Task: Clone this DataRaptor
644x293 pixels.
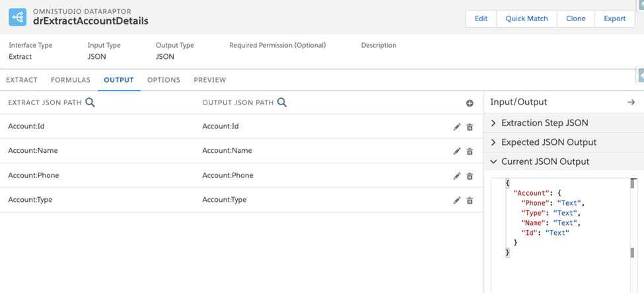Action: 576,19
